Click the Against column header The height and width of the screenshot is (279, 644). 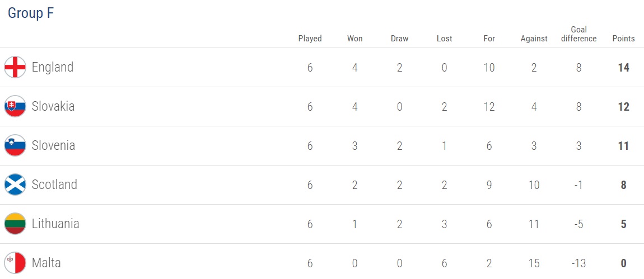(x=534, y=39)
